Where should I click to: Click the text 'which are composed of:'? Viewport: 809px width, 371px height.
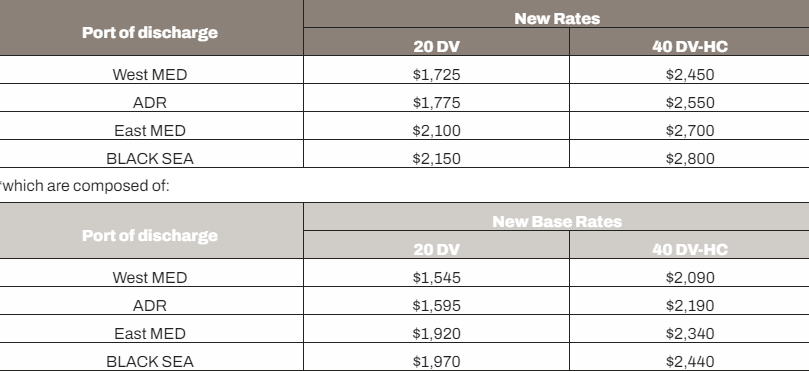[x=86, y=186]
